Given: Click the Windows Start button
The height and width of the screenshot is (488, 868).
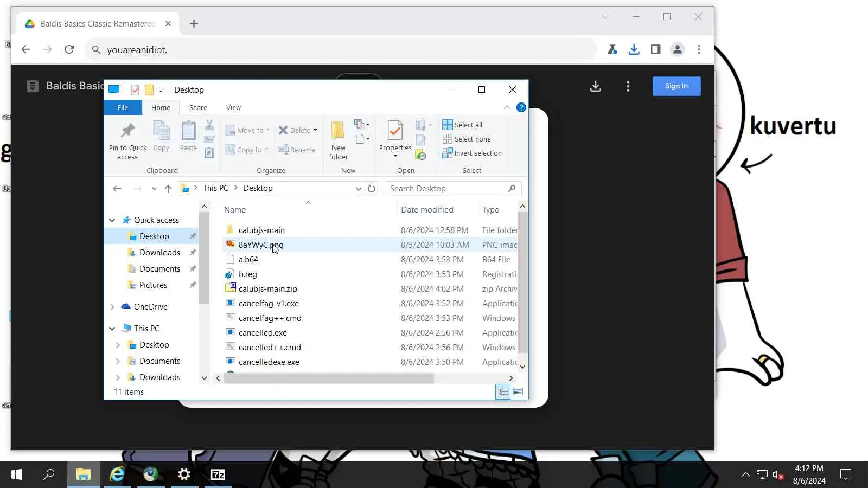Looking at the screenshot, I should click(16, 474).
